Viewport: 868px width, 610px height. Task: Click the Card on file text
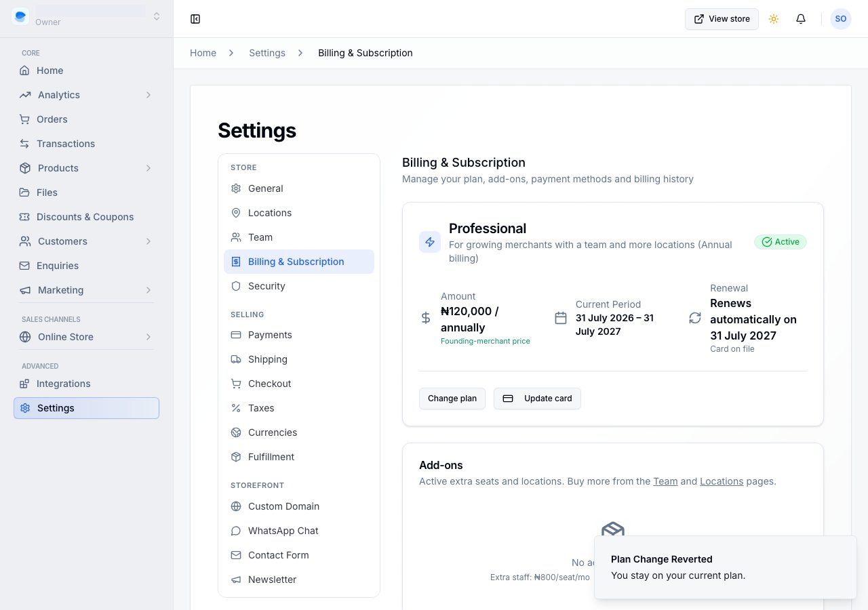[732, 349]
